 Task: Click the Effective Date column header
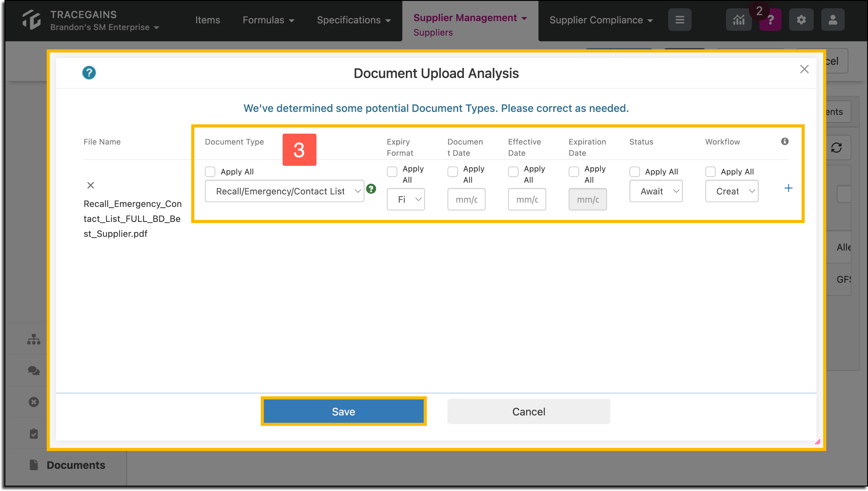click(524, 147)
